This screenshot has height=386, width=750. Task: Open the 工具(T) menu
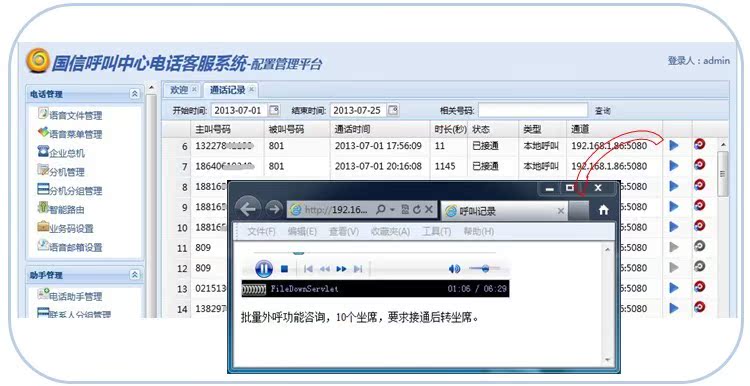pyautogui.click(x=436, y=232)
